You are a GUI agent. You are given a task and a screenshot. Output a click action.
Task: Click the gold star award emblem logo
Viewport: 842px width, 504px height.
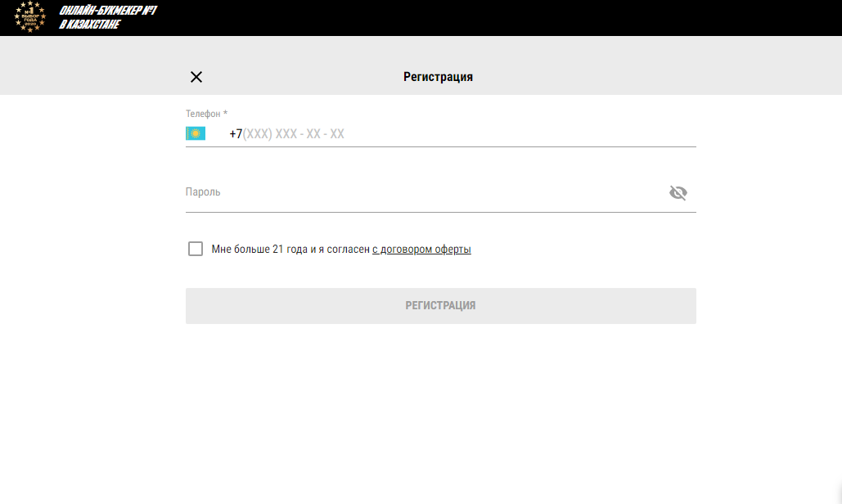pos(30,16)
